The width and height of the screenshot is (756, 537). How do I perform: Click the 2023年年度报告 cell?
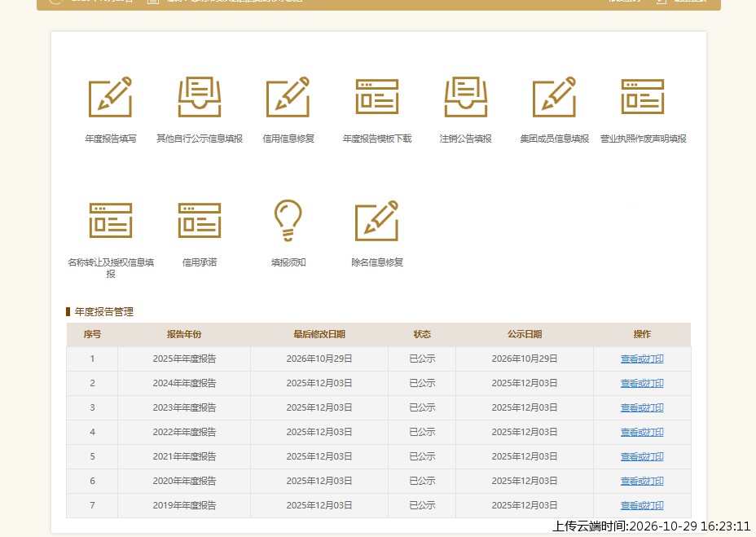pyautogui.click(x=184, y=407)
